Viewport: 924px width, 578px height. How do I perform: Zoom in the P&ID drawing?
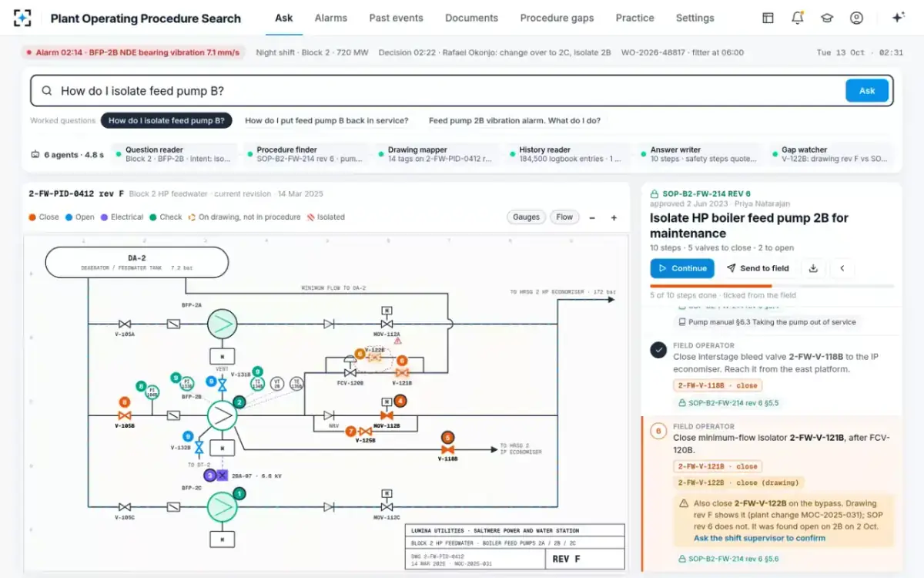click(x=614, y=217)
